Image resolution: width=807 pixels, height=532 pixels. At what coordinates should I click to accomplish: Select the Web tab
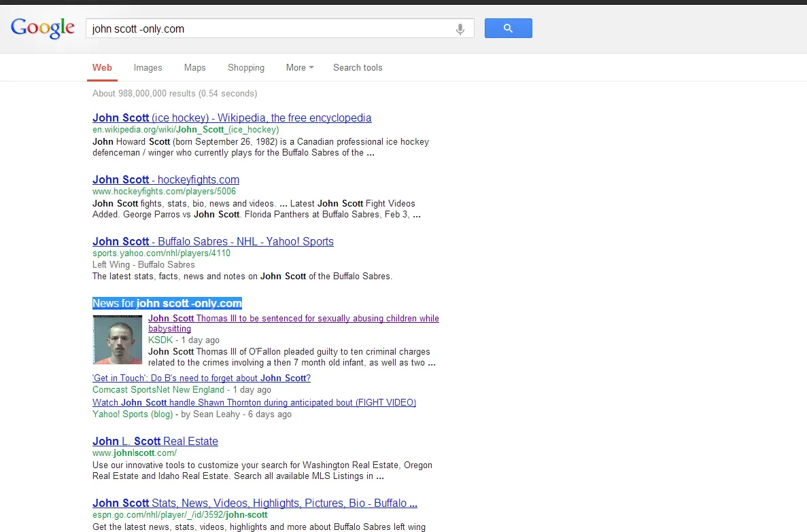pos(102,67)
